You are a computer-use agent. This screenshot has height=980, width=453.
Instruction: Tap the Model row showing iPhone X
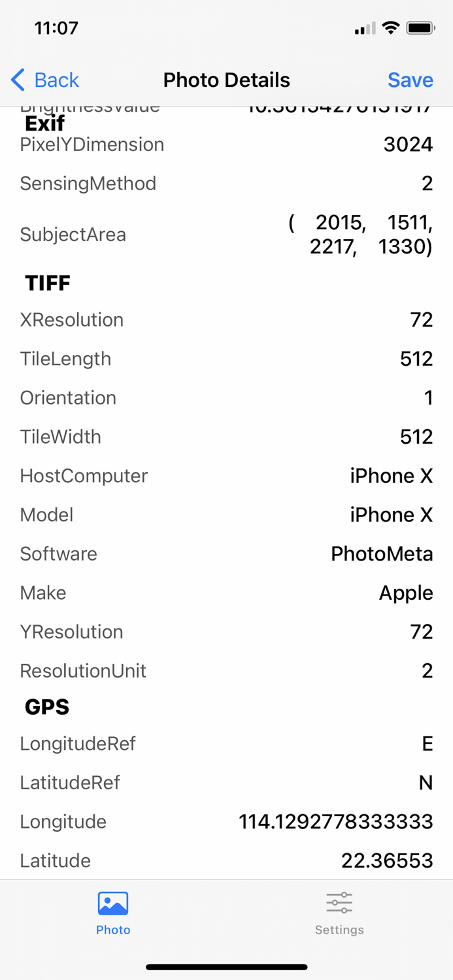226,515
